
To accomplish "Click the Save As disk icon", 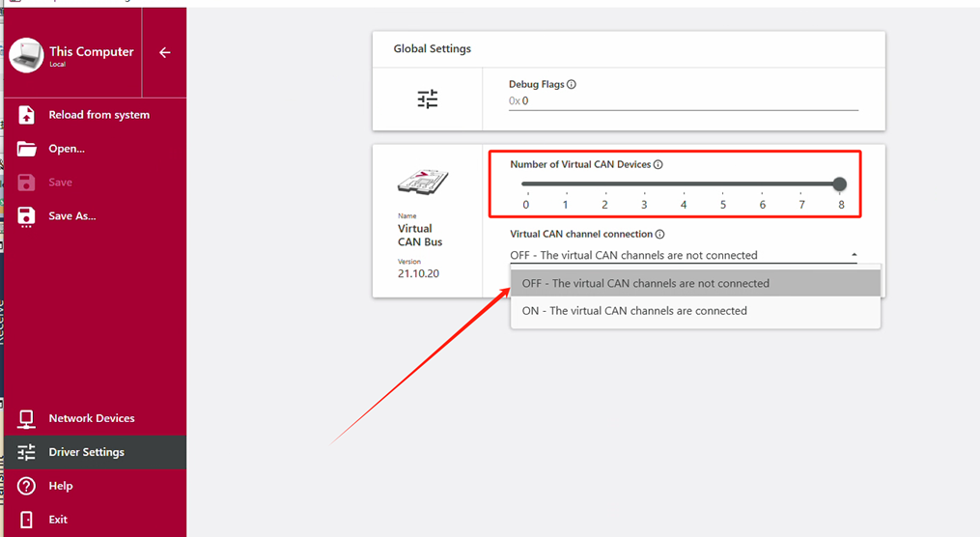I will point(27,216).
